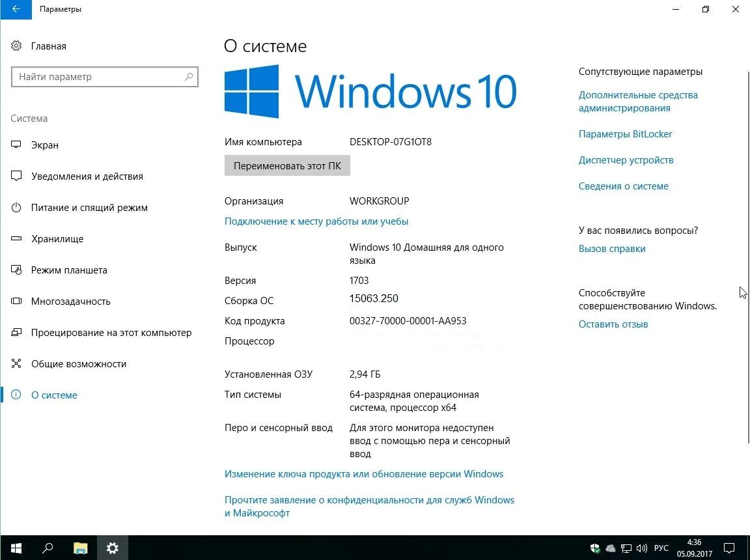Click the computer name DESKTOP-07G1OT8
This screenshot has width=750, height=560.
click(x=391, y=142)
